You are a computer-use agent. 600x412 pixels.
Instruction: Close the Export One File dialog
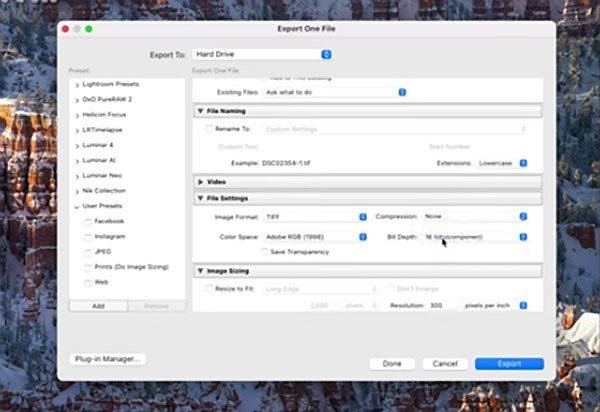tap(65, 29)
